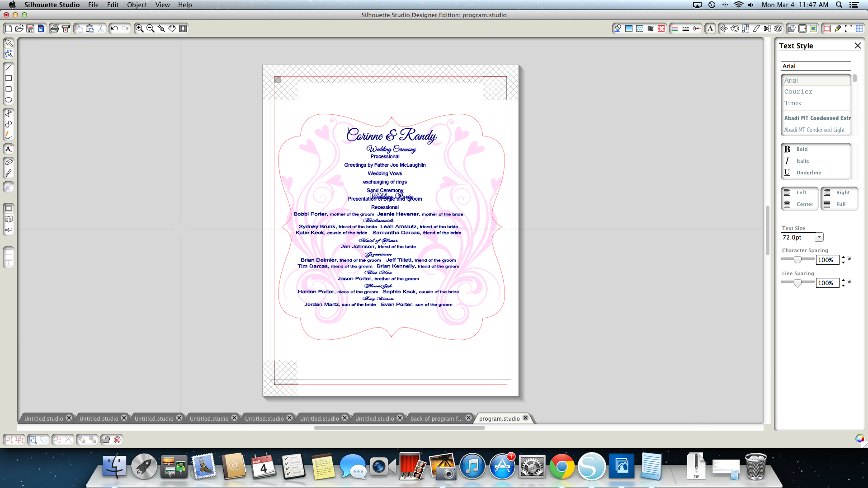This screenshot has height=488, width=868.
Task: Click the Zoom In magnifier icon
Action: pyautogui.click(x=140, y=28)
